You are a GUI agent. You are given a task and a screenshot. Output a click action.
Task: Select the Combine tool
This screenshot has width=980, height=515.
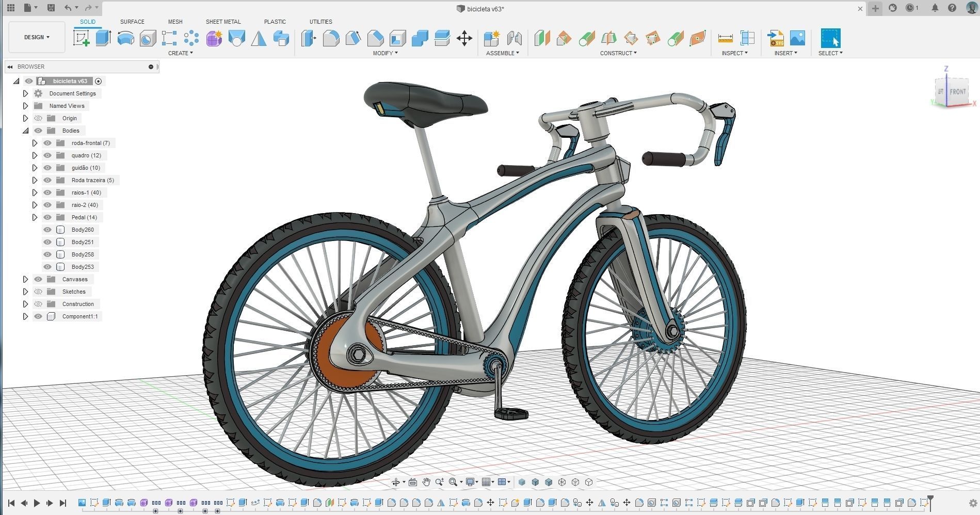[x=420, y=38]
